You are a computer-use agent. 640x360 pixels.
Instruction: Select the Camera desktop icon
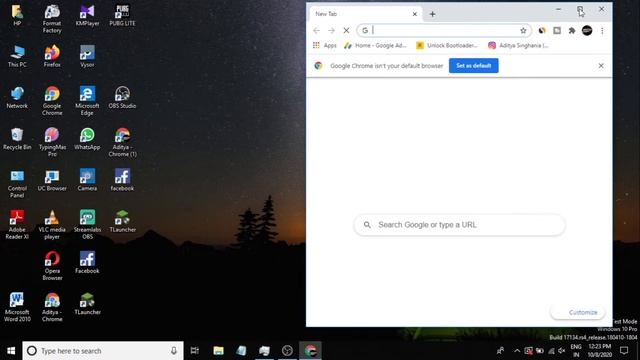(87, 181)
